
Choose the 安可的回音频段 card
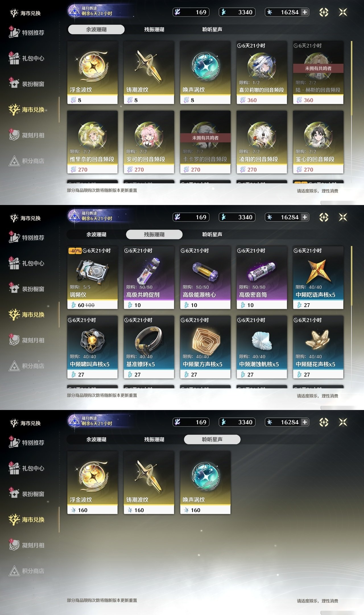tap(149, 142)
